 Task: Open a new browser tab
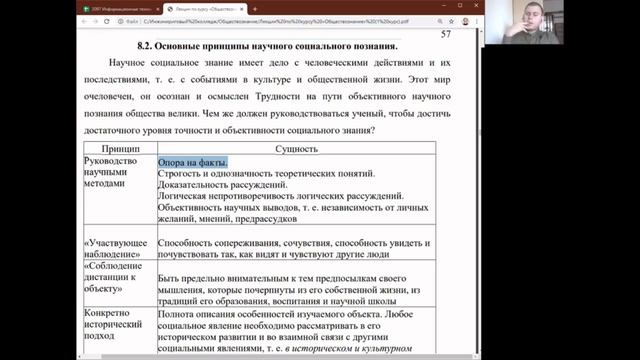(255, 9)
